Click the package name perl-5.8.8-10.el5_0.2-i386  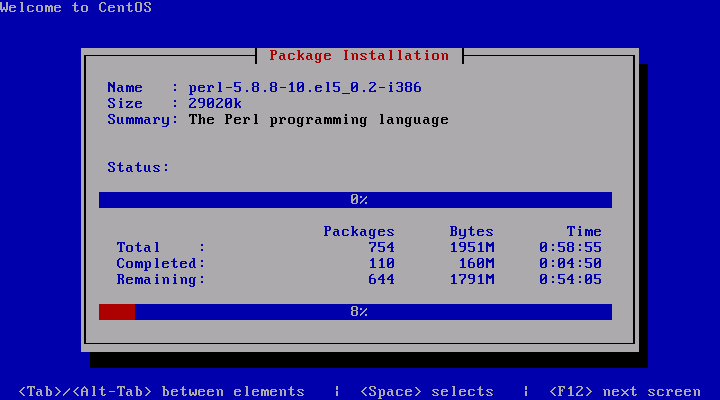tap(305, 88)
